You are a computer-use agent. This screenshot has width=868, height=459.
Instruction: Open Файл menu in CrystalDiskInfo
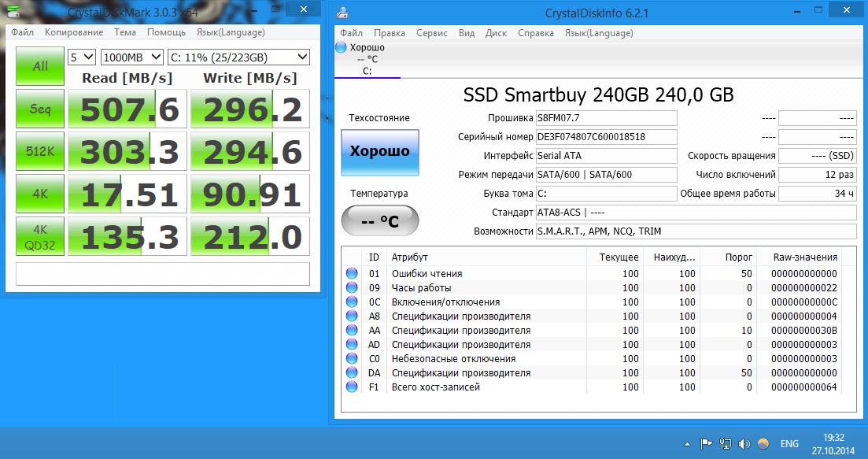point(352,32)
